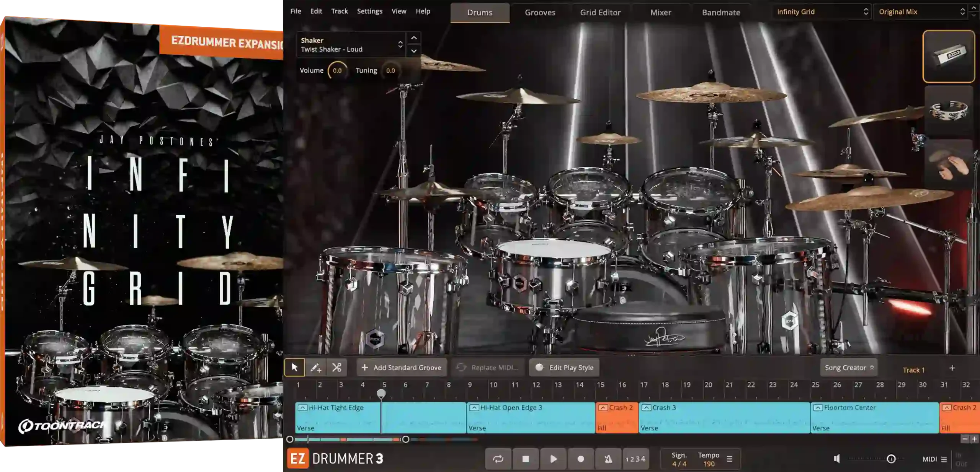Collapse the Hi-Hat Tight Edge block toggle
980x472 pixels.
(302, 408)
